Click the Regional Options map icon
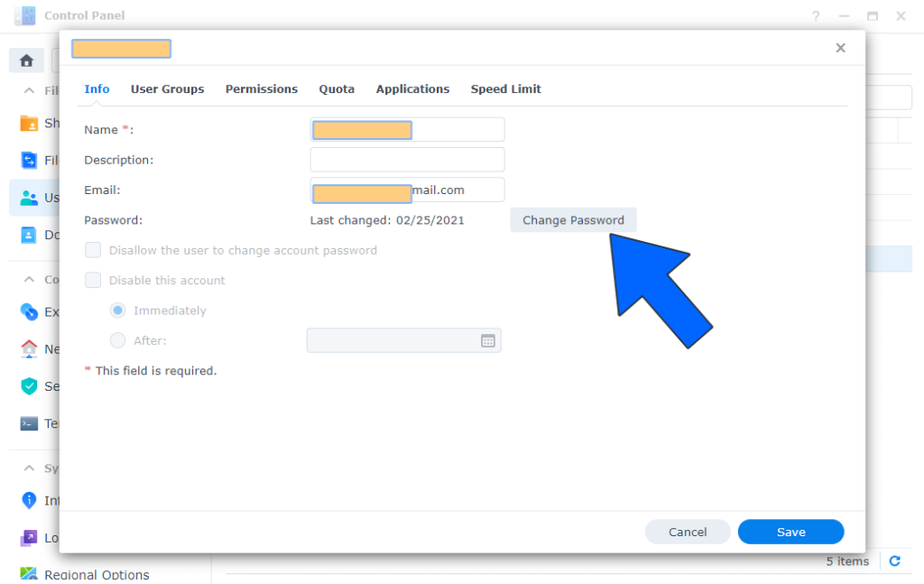This screenshot has width=924, height=584. pyautogui.click(x=29, y=574)
